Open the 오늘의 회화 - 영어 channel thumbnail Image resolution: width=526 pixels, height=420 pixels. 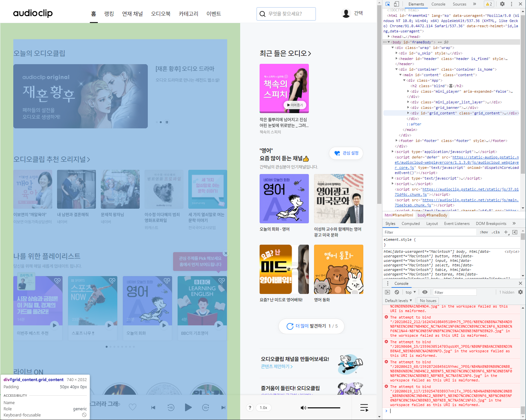pyautogui.click(x=284, y=199)
